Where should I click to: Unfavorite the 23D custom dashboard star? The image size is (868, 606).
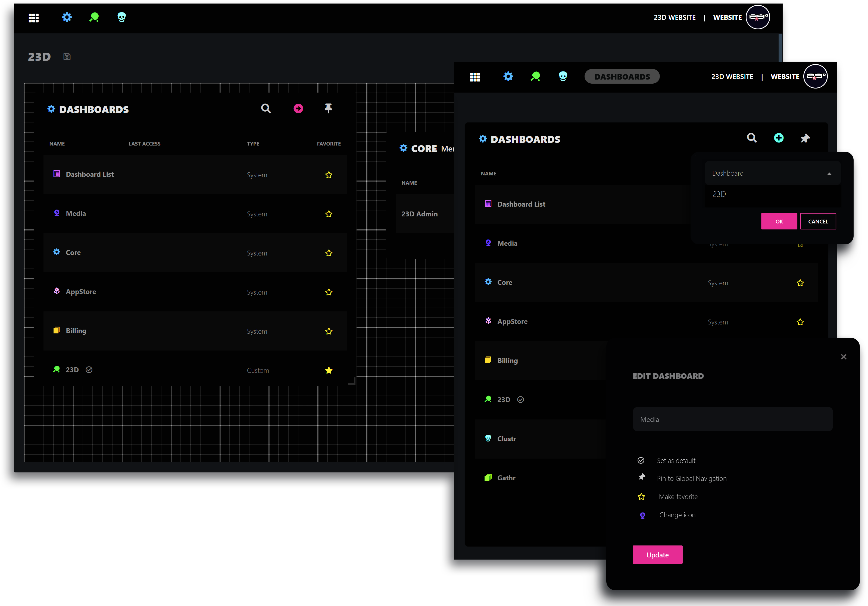(x=329, y=370)
